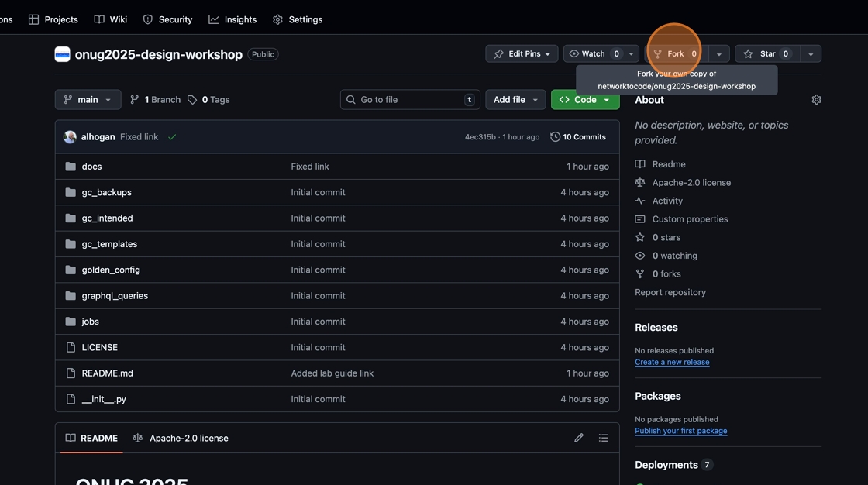This screenshot has width=868, height=485.
Task: Open the gc_intended folder
Action: (x=108, y=218)
